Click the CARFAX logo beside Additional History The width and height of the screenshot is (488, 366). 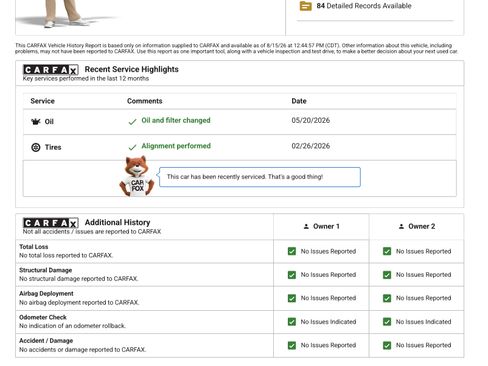[x=51, y=223]
